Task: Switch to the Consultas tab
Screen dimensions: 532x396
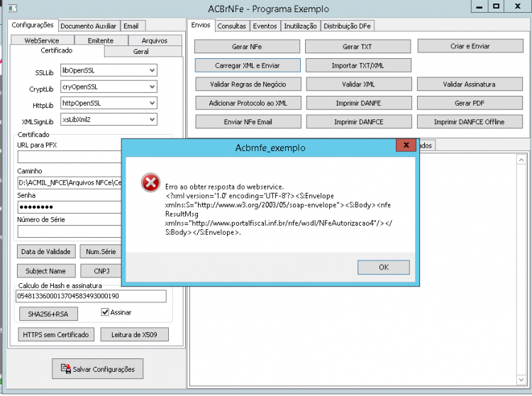Action: click(232, 26)
